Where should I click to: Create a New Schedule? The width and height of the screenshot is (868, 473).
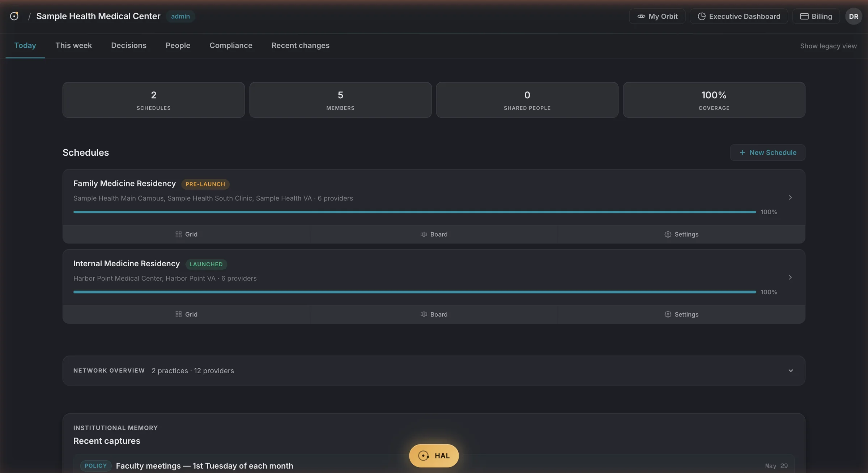(x=767, y=152)
